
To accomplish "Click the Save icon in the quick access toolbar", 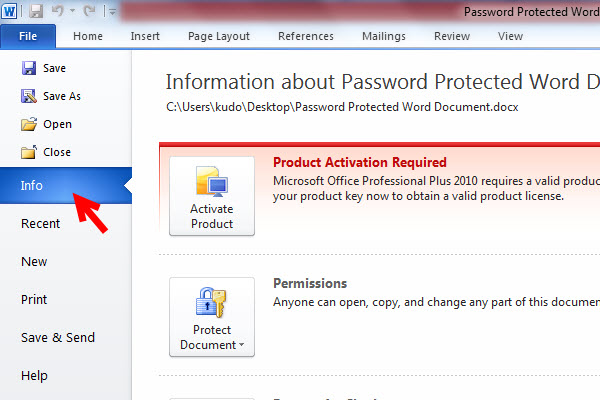I will [x=36, y=11].
